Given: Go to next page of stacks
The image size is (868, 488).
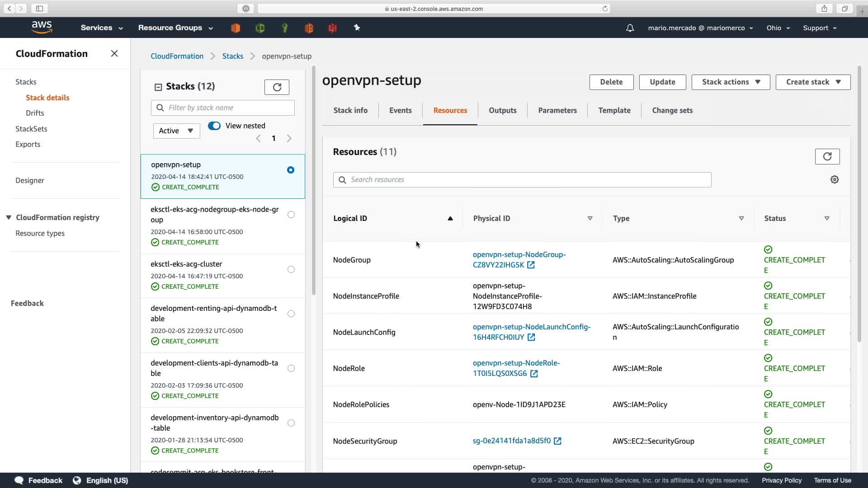Looking at the screenshot, I should tap(289, 138).
